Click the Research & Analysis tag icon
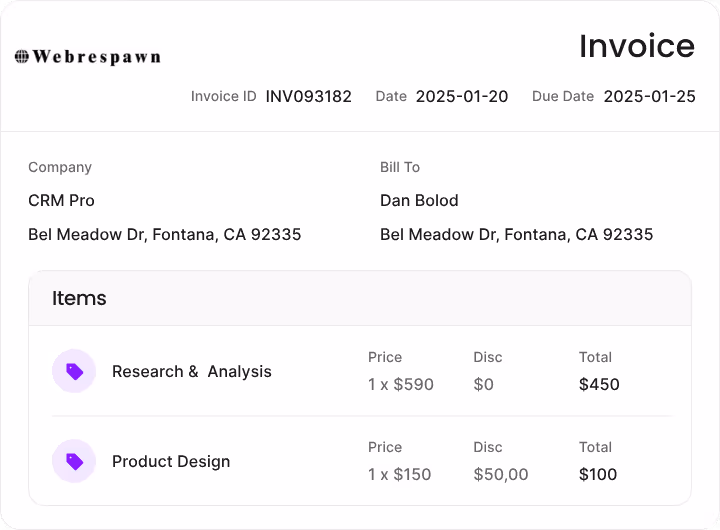The width and height of the screenshot is (720, 530). click(74, 371)
